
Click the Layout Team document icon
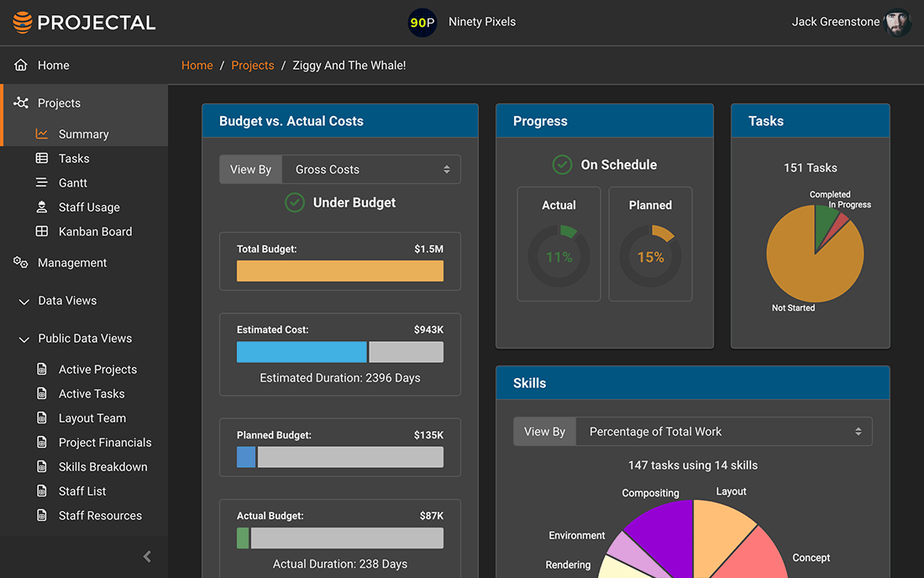(41, 418)
